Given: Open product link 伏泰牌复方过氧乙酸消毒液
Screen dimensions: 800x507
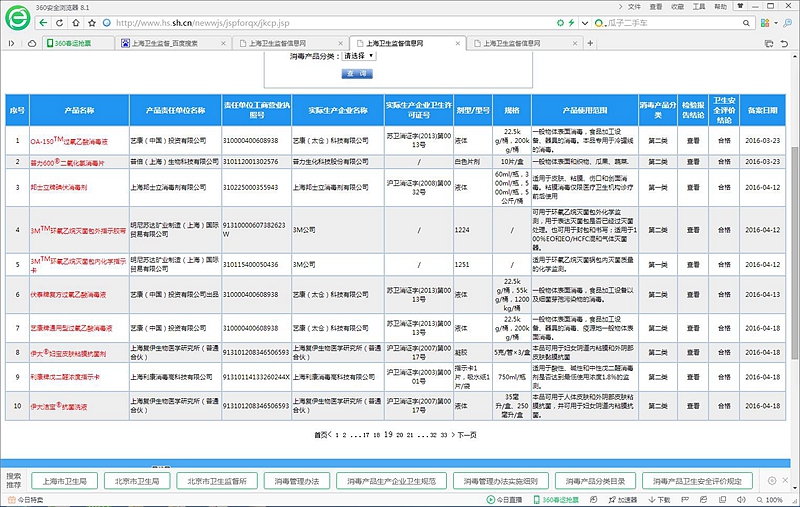Looking at the screenshot, I should (x=68, y=294).
